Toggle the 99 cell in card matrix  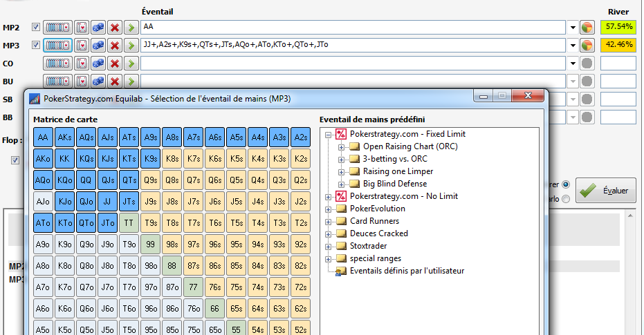coord(150,244)
